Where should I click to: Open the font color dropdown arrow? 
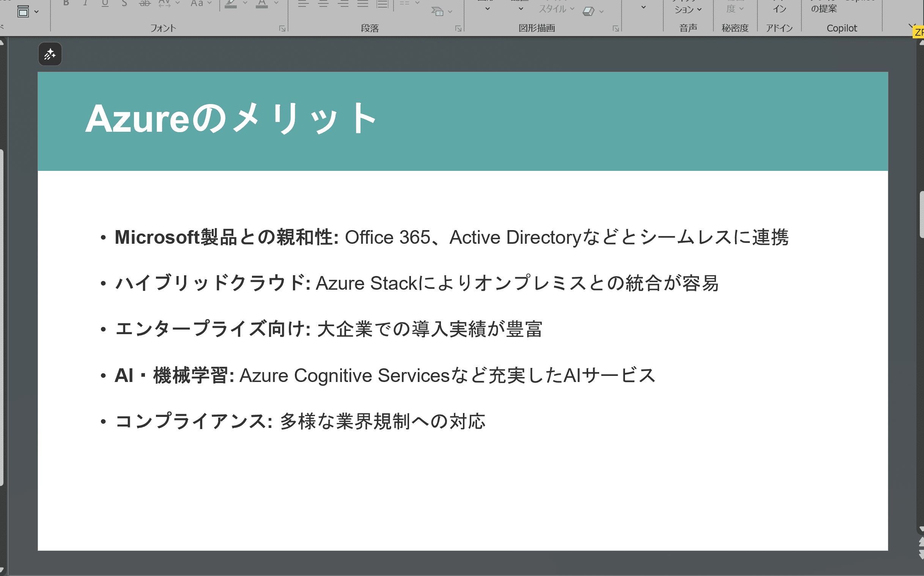point(276,3)
